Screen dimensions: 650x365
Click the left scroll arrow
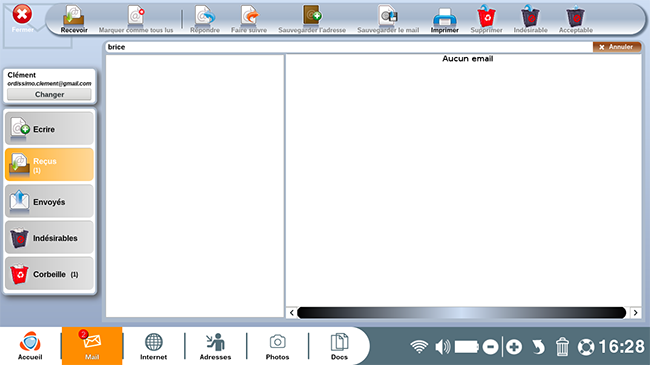coord(291,313)
